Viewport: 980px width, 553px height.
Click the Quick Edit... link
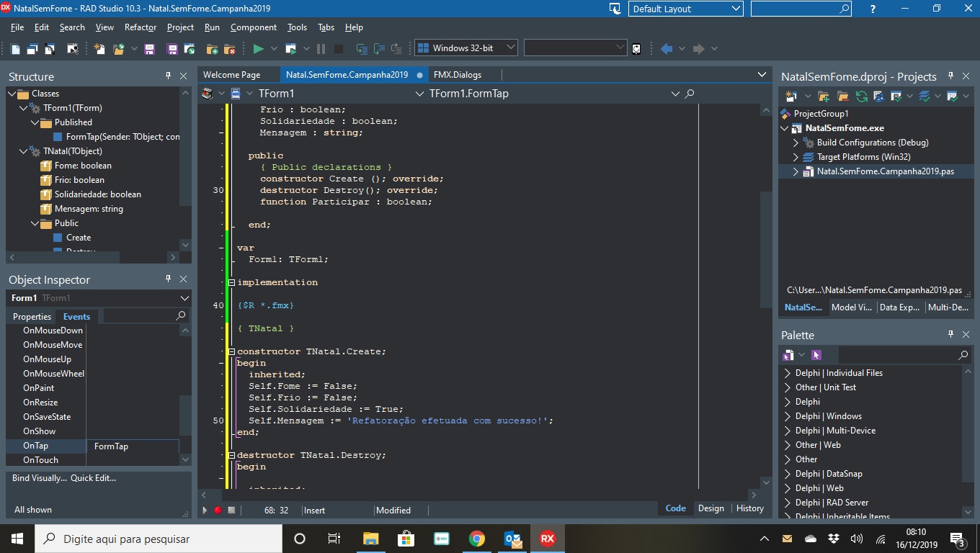tap(93, 478)
